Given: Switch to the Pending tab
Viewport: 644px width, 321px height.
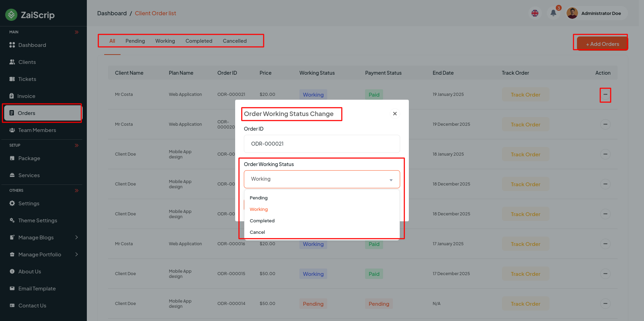Looking at the screenshot, I should click(135, 41).
